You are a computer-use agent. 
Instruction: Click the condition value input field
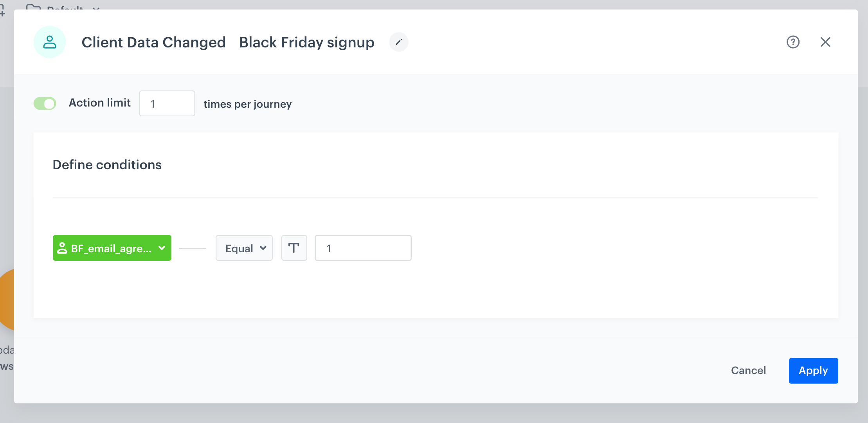363,248
